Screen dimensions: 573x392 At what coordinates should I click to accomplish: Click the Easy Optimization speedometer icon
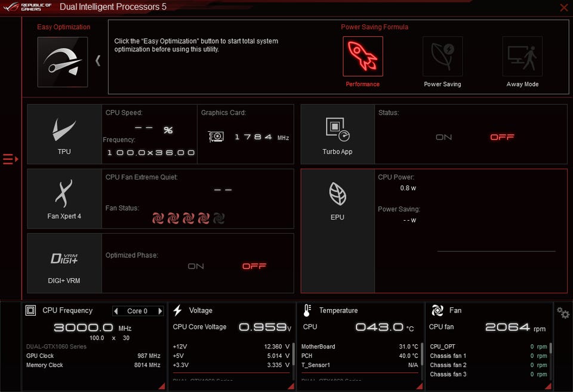point(63,61)
